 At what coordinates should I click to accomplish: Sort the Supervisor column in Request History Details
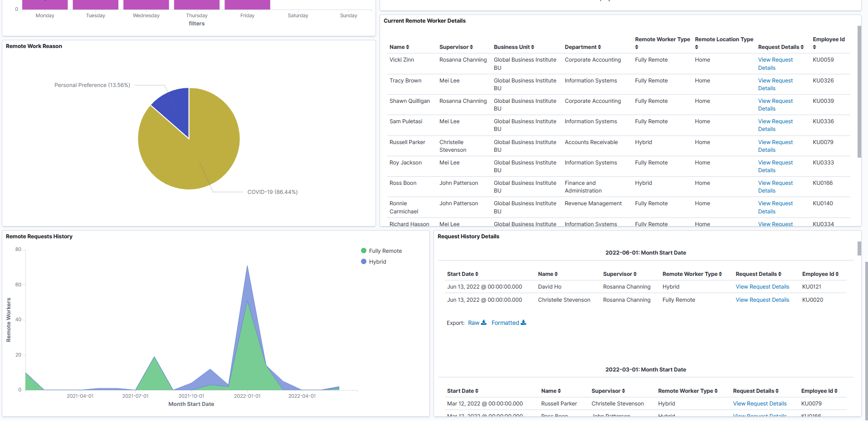635,274
